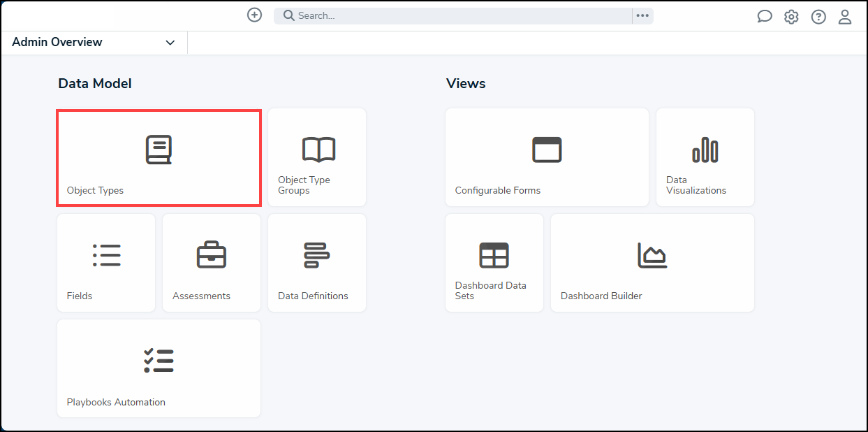Open the user profile icon
The height and width of the screenshot is (432, 868).
(845, 16)
